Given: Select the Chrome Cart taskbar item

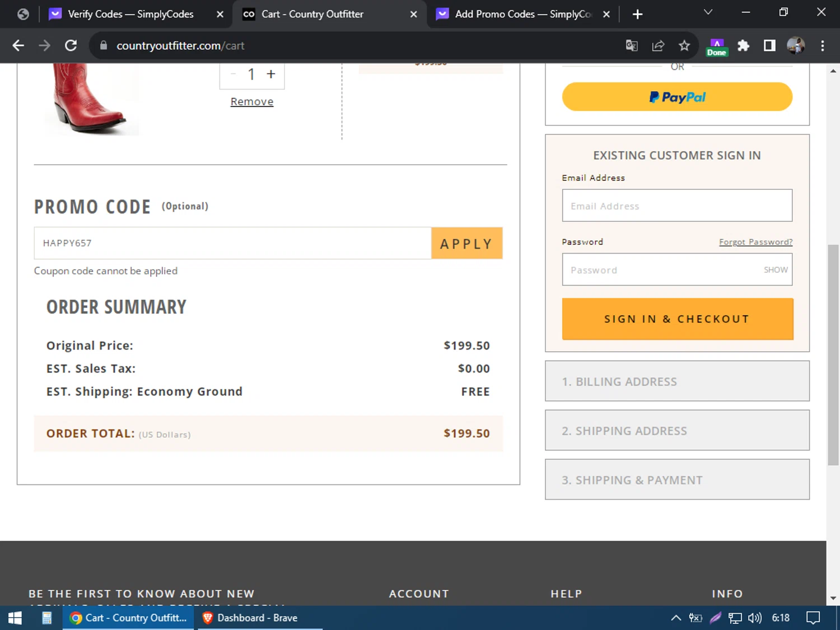Looking at the screenshot, I should [x=128, y=618].
